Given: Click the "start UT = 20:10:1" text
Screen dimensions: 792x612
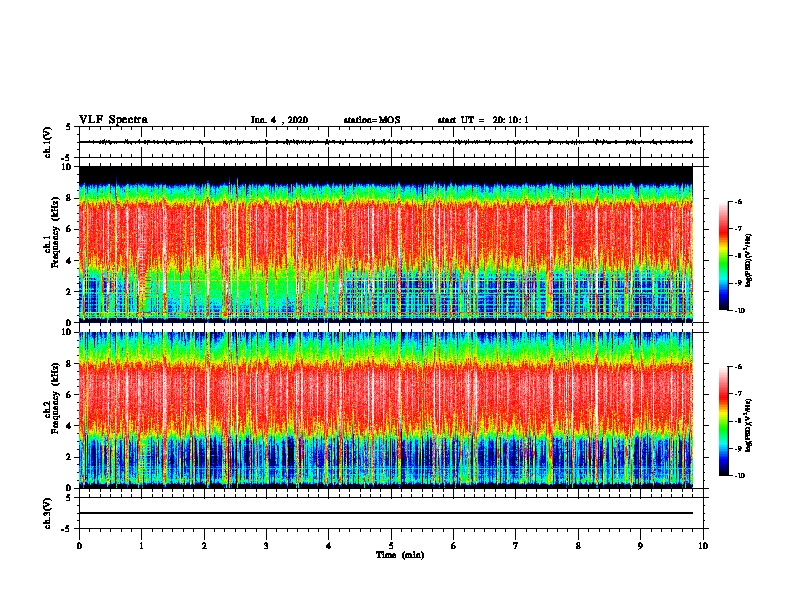Looking at the screenshot, I should tap(483, 120).
